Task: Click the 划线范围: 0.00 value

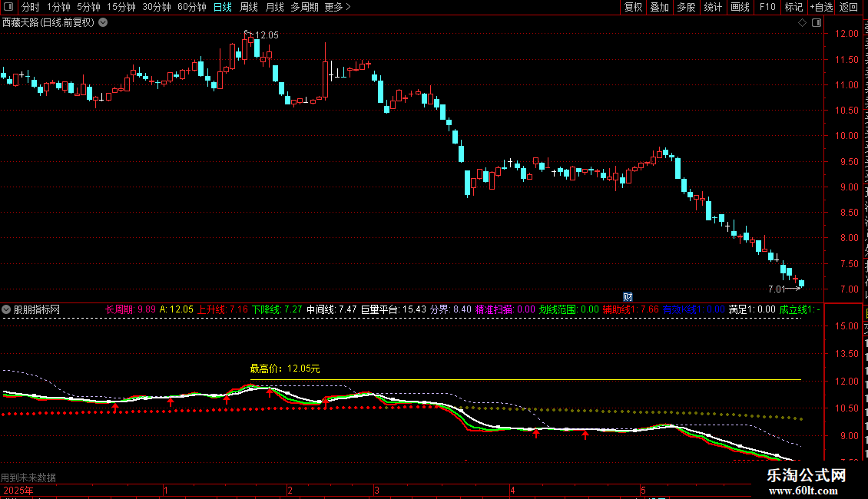Action: coord(569,310)
